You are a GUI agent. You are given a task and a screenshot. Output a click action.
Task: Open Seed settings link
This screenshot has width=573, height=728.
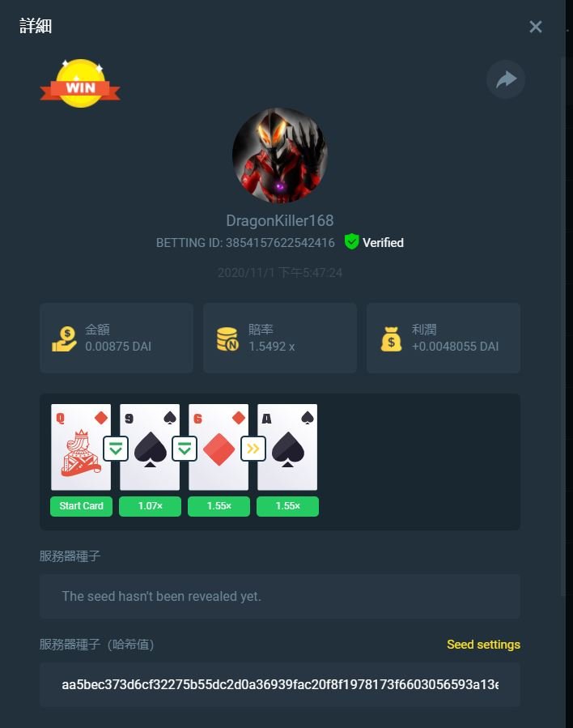click(483, 645)
